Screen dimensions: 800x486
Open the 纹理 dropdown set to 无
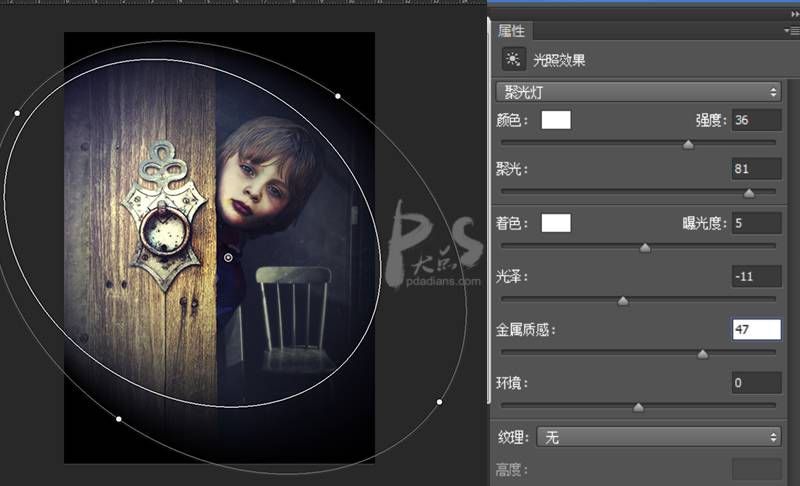659,437
